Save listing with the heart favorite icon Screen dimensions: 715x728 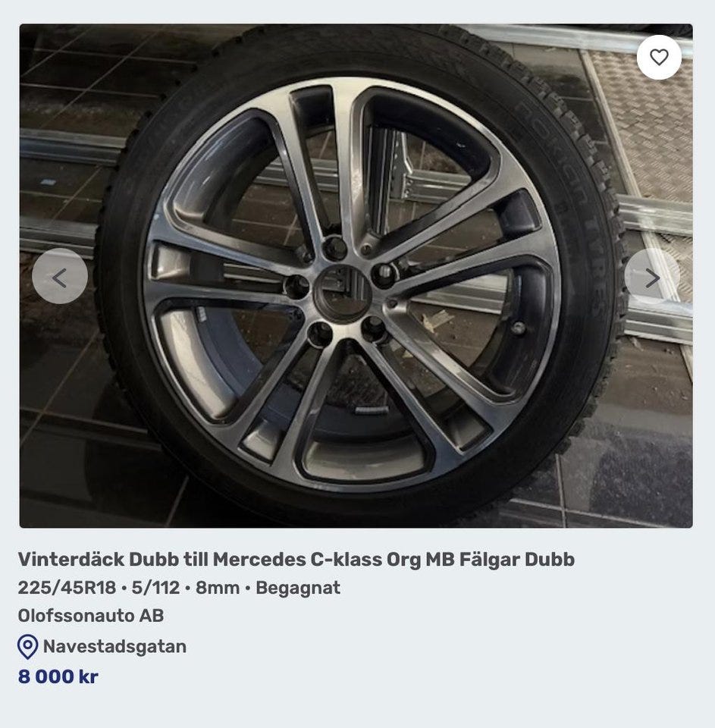point(659,57)
